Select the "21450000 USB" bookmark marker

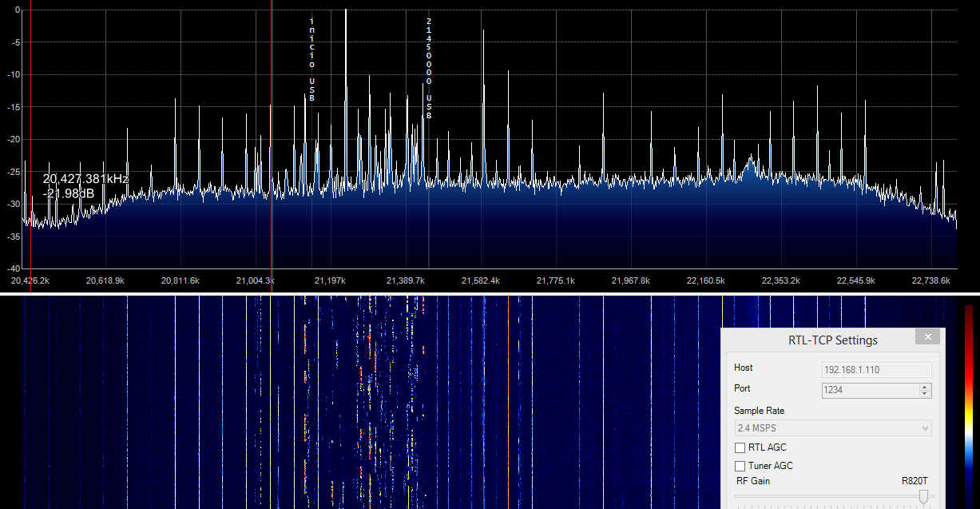pos(429,68)
